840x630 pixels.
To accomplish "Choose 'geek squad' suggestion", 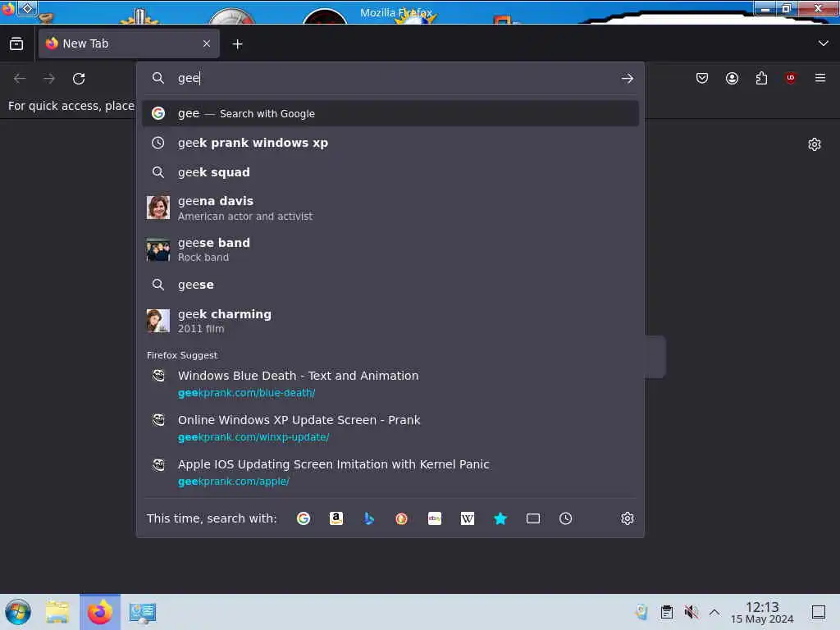I will click(390, 172).
